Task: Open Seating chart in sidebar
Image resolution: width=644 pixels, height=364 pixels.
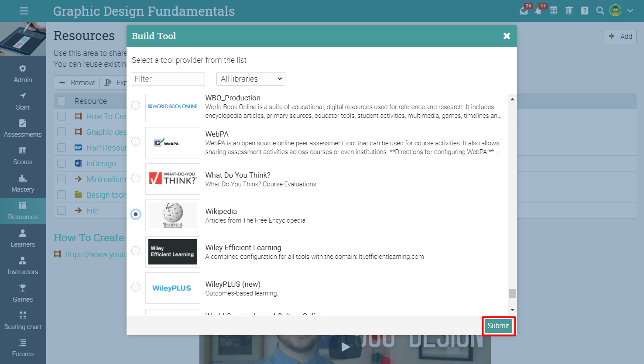Action: 23,321
